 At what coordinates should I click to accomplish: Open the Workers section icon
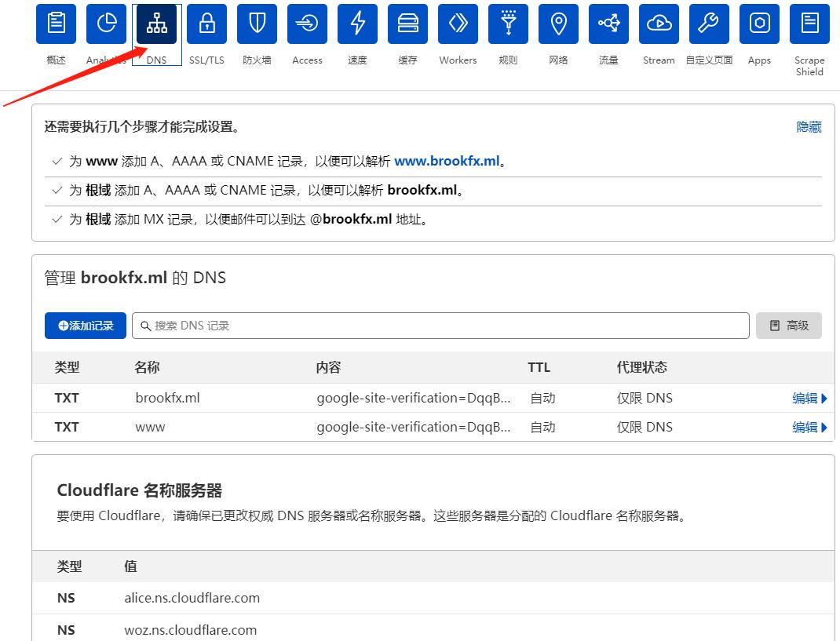(458, 23)
